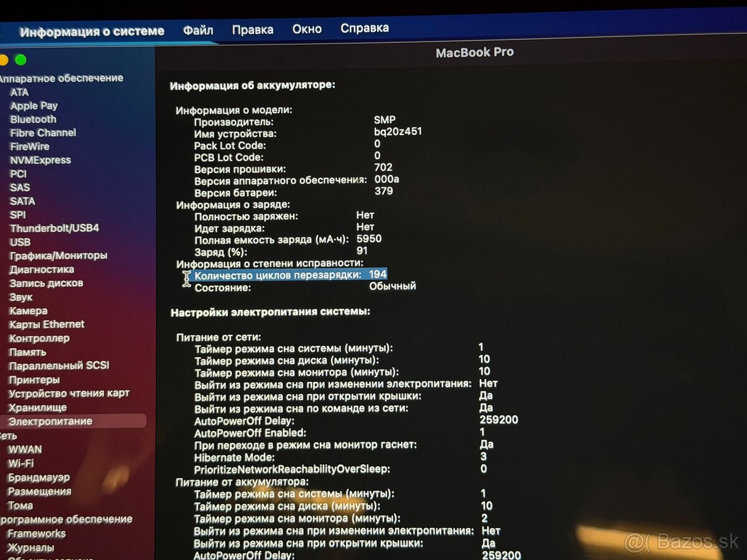Select Apple Pay in the sidebar

point(34,106)
